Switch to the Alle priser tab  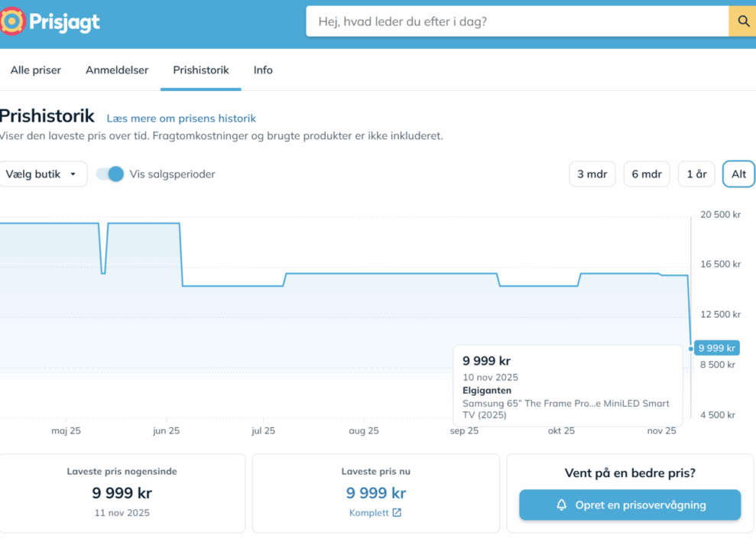pyautogui.click(x=36, y=70)
